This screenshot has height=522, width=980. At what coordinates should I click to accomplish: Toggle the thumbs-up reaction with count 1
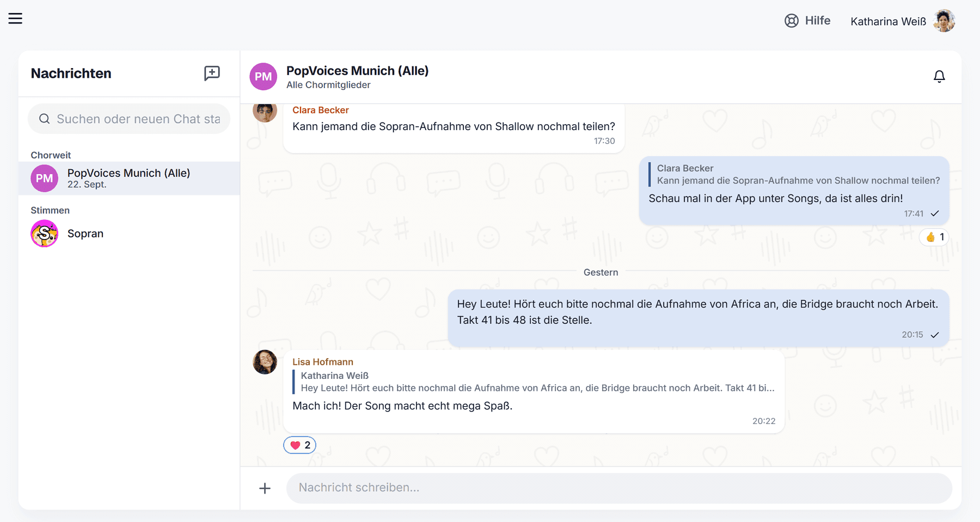pyautogui.click(x=934, y=237)
